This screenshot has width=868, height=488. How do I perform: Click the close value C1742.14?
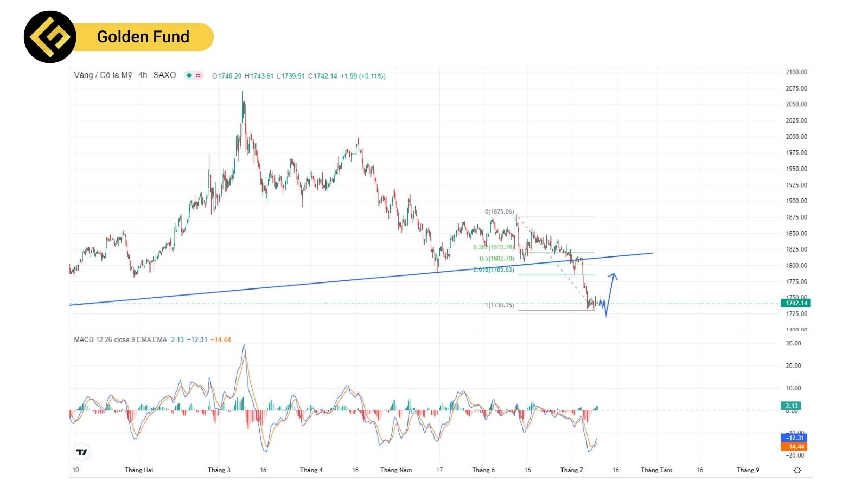(x=323, y=76)
